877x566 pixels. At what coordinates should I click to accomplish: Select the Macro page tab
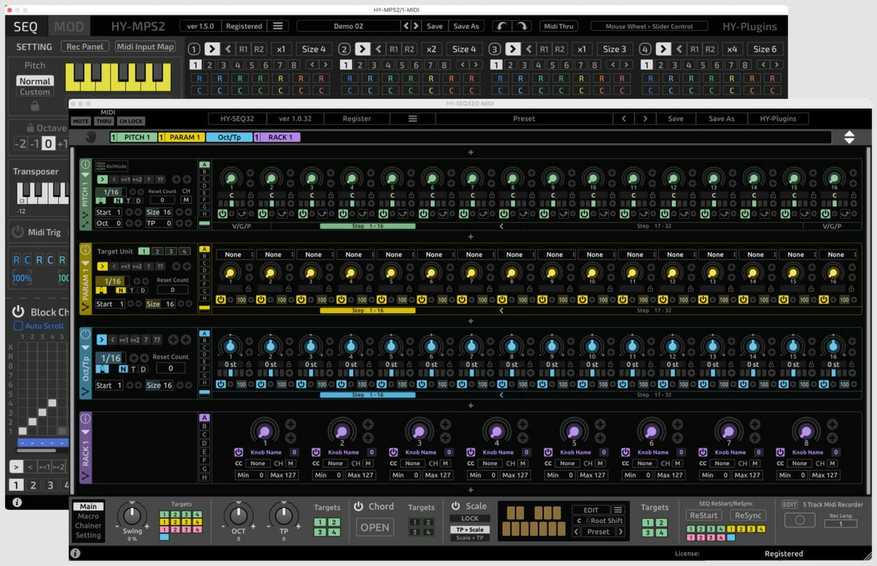point(88,516)
